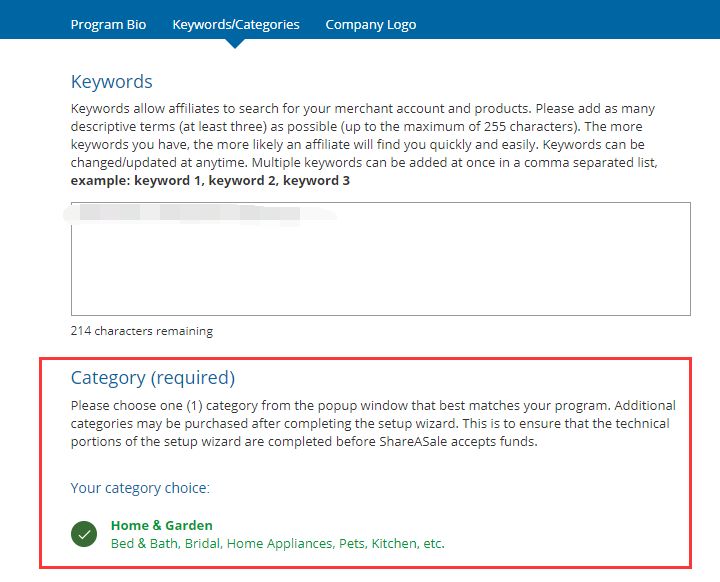720x582 pixels.
Task: Click the '214 characters remaining' counter
Action: pos(141,331)
